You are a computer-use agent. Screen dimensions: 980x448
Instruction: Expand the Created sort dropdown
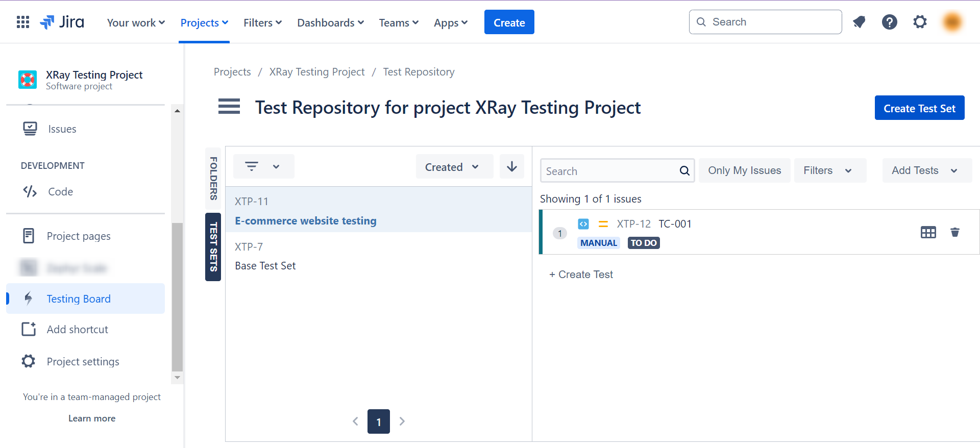pyautogui.click(x=454, y=167)
